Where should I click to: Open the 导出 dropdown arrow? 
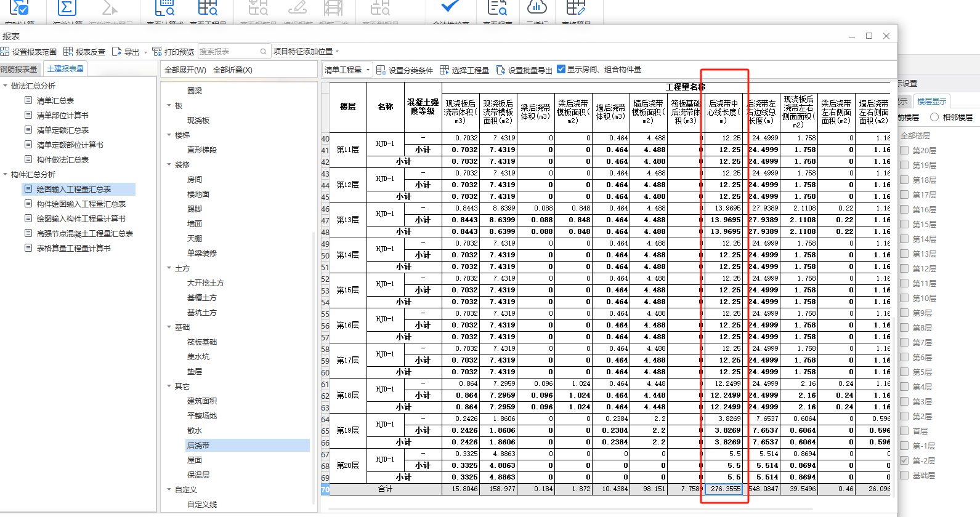(146, 52)
